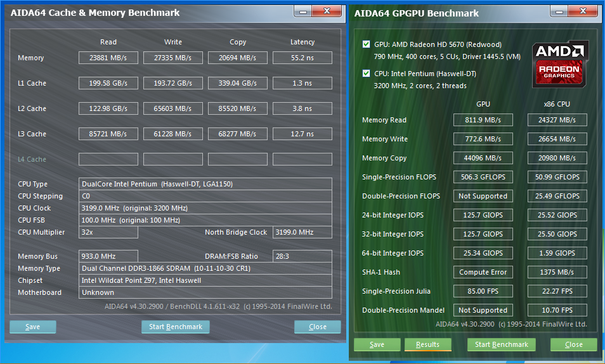Click GPU SHA-1 Hash Compute Error field
The height and width of the screenshot is (364, 605).
(x=483, y=272)
